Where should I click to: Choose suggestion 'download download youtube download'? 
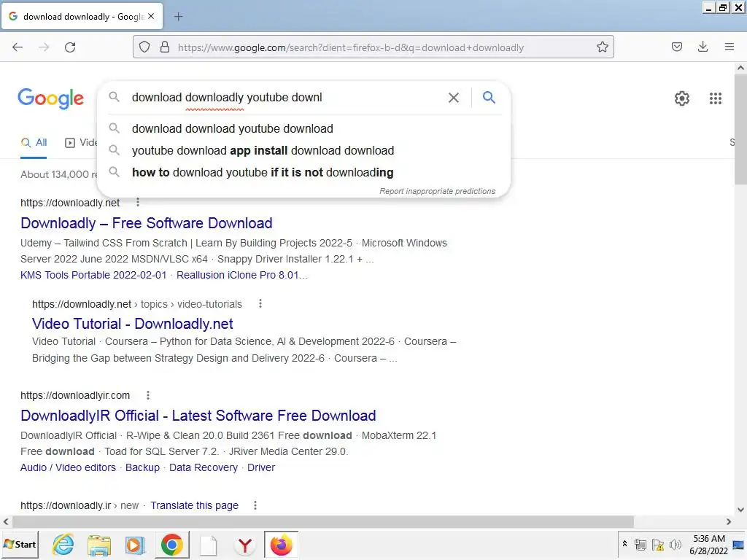pyautogui.click(x=304, y=128)
